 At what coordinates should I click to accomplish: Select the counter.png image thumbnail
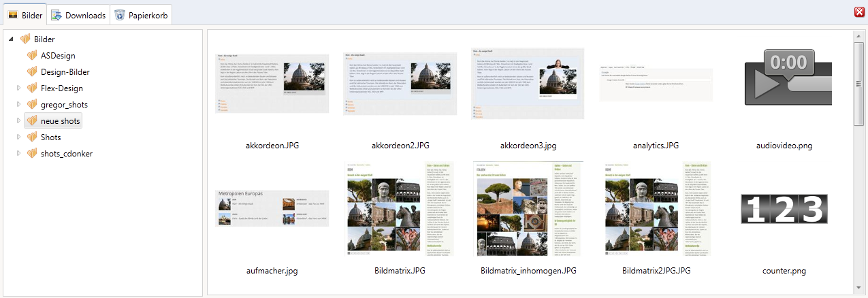click(784, 208)
